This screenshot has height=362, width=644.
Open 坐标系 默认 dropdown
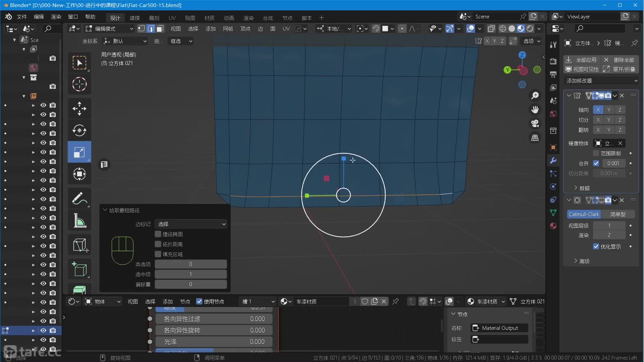[x=125, y=41]
